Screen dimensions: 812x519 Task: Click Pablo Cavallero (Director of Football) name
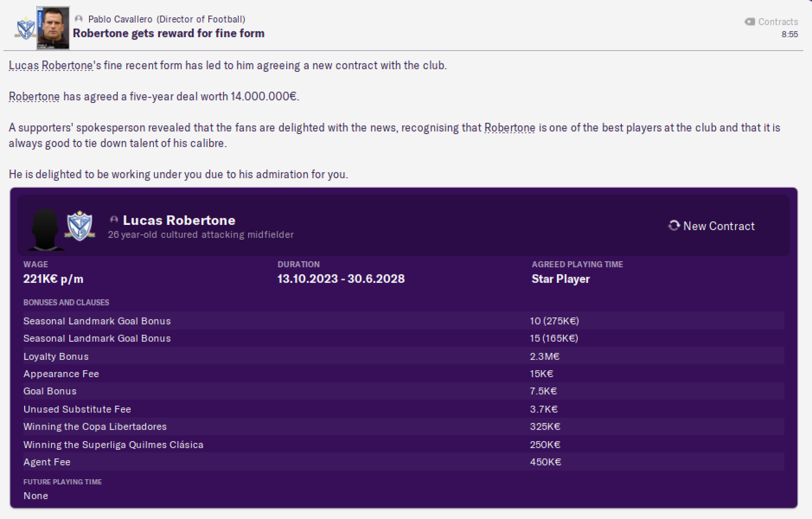[x=166, y=19]
